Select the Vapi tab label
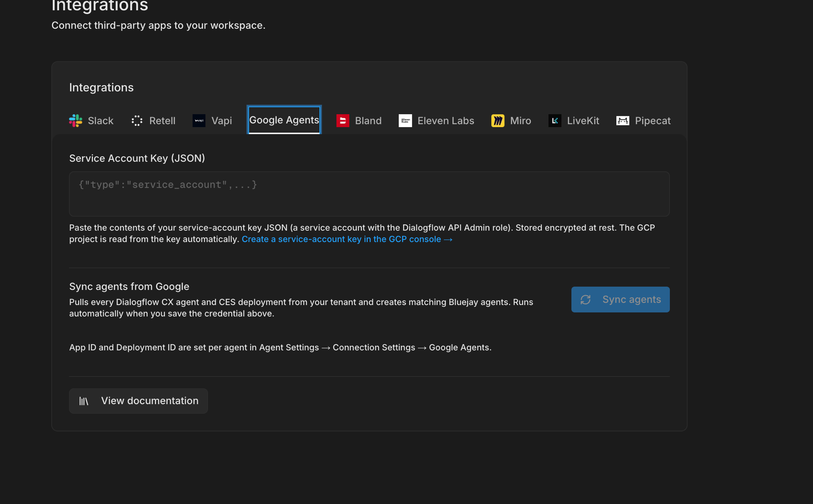 [222, 121]
